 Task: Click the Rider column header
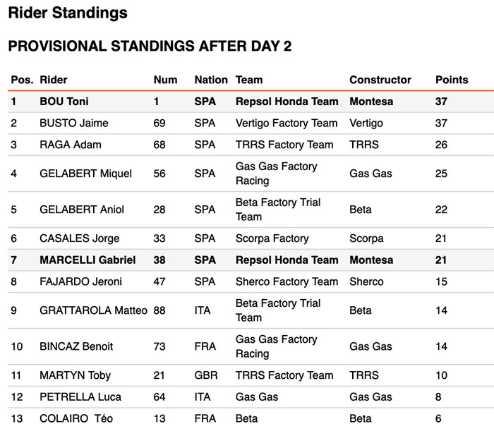coord(54,80)
